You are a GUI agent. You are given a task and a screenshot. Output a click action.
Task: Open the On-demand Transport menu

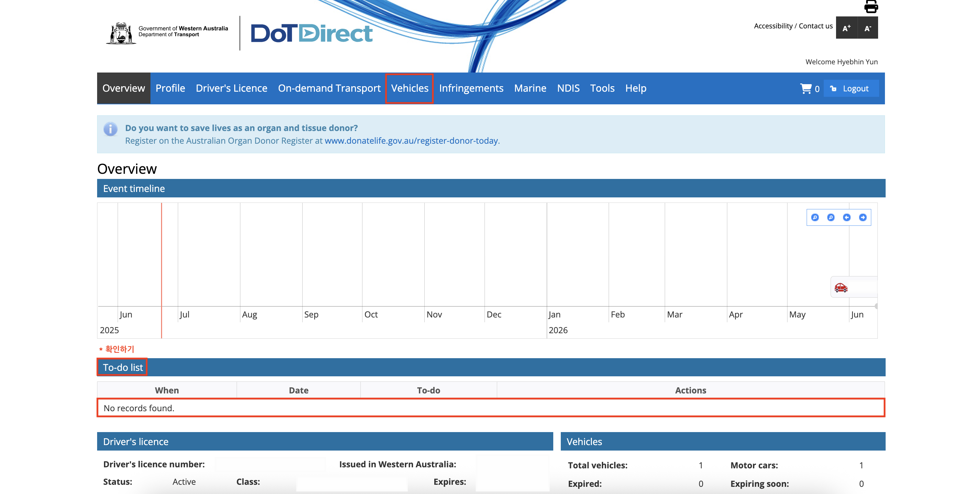click(x=329, y=88)
